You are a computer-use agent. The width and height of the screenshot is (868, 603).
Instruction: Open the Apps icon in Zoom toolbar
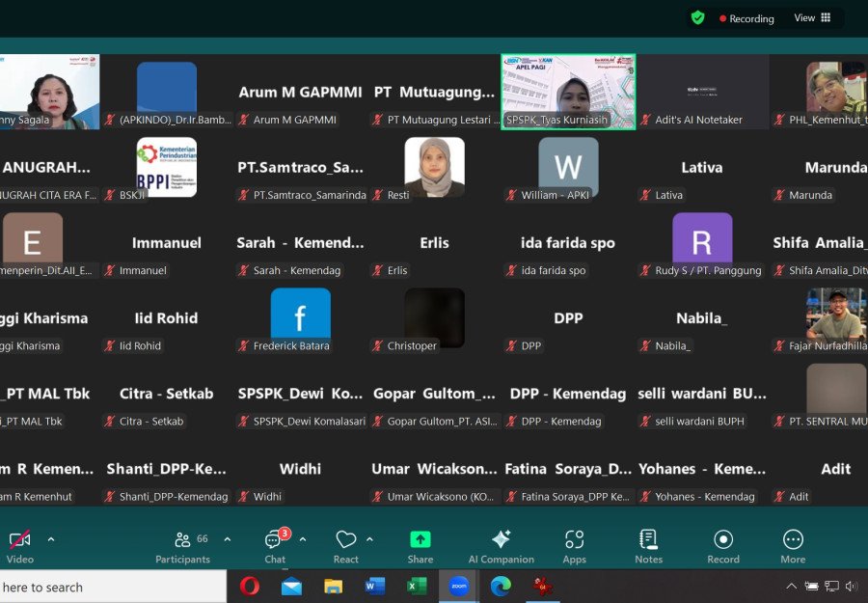(x=575, y=546)
